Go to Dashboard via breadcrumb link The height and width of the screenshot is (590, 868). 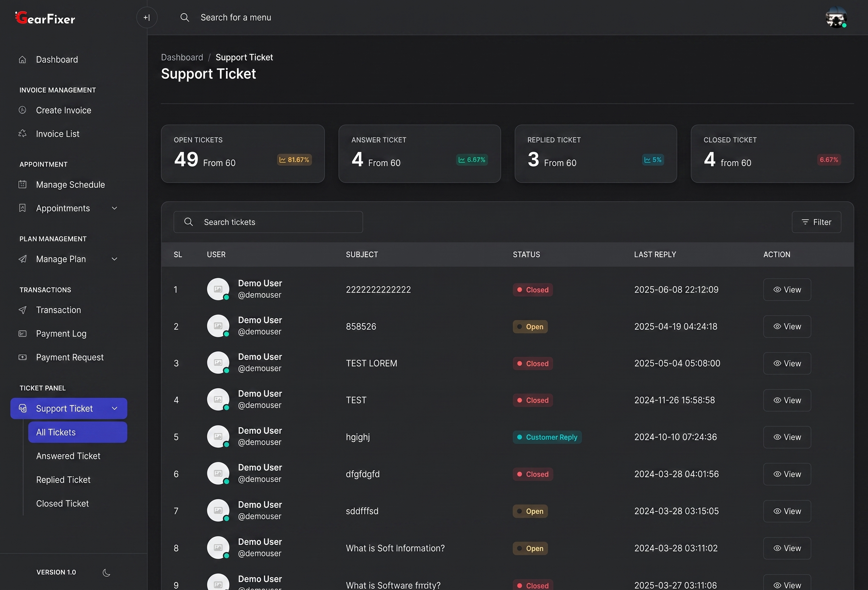(182, 57)
